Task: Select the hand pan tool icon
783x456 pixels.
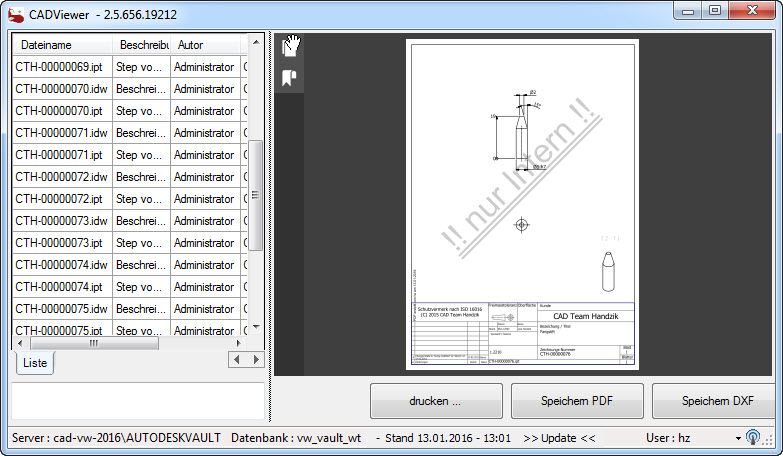Action: pos(291,46)
